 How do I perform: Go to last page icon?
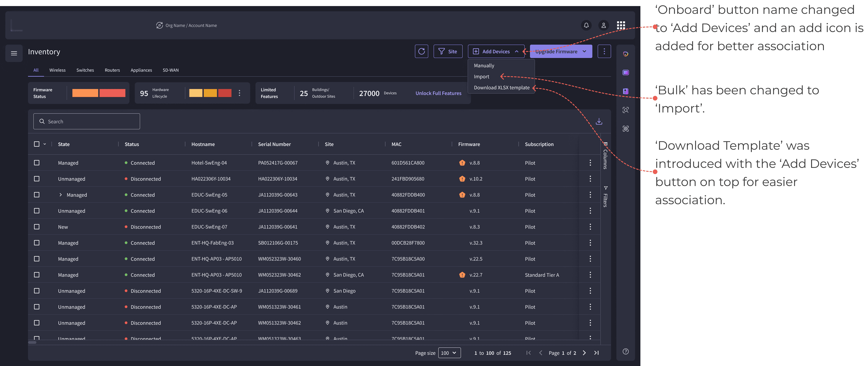(x=596, y=353)
